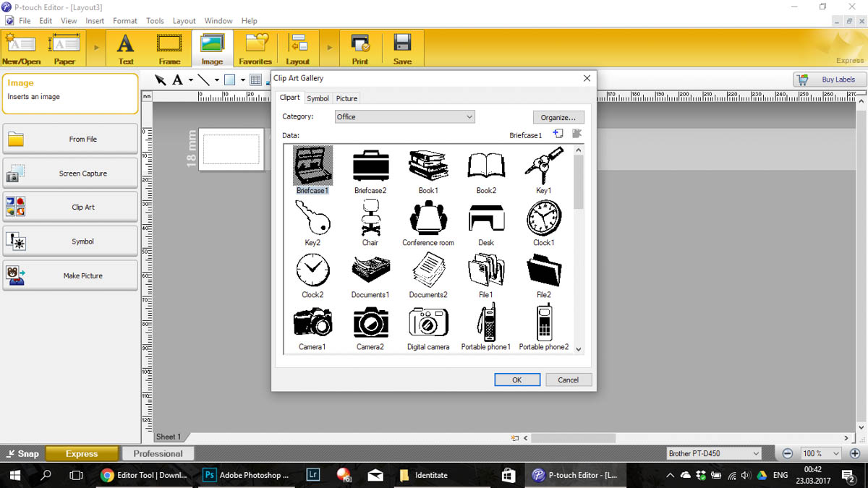Open Favorites from the toolbar

click(255, 48)
